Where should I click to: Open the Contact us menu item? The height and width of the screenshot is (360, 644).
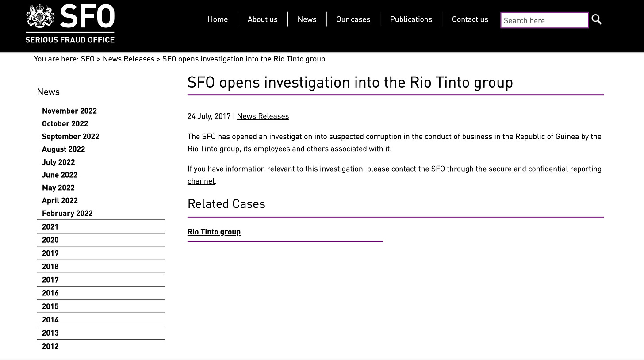click(470, 19)
